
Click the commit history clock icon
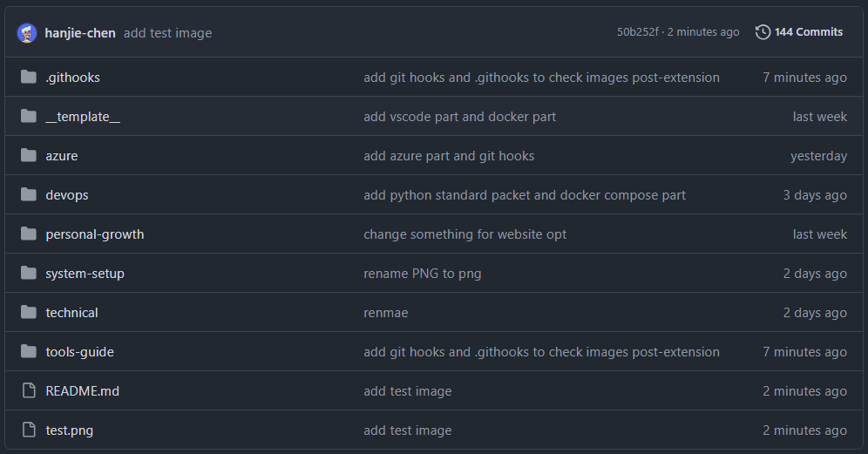tap(763, 32)
